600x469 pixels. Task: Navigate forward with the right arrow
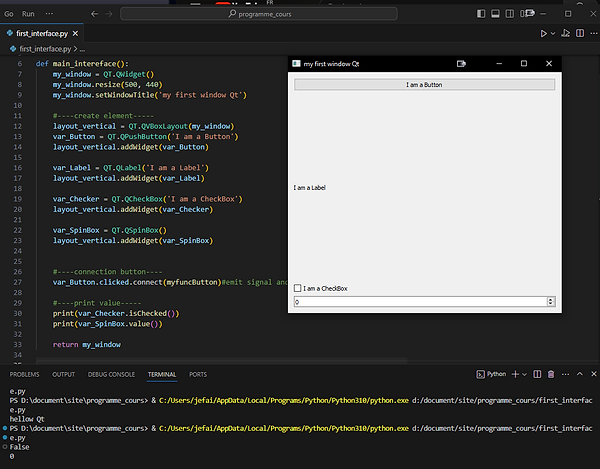point(109,14)
